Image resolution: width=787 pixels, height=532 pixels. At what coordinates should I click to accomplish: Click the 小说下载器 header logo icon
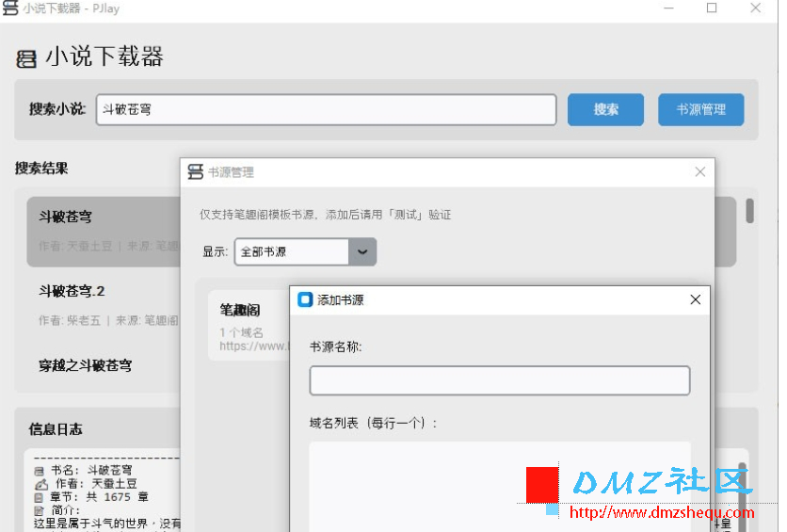(26, 58)
